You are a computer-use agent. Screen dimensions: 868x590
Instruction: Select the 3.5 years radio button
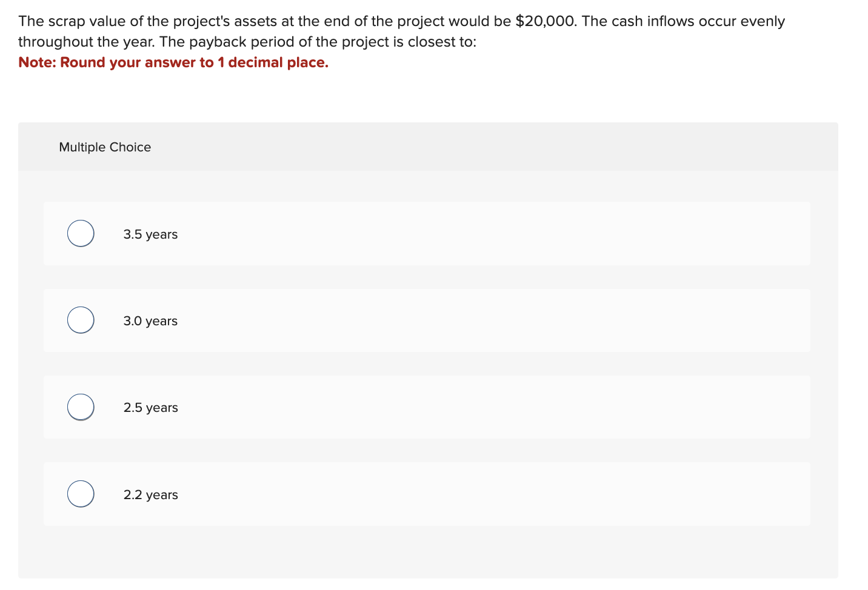tap(80, 233)
